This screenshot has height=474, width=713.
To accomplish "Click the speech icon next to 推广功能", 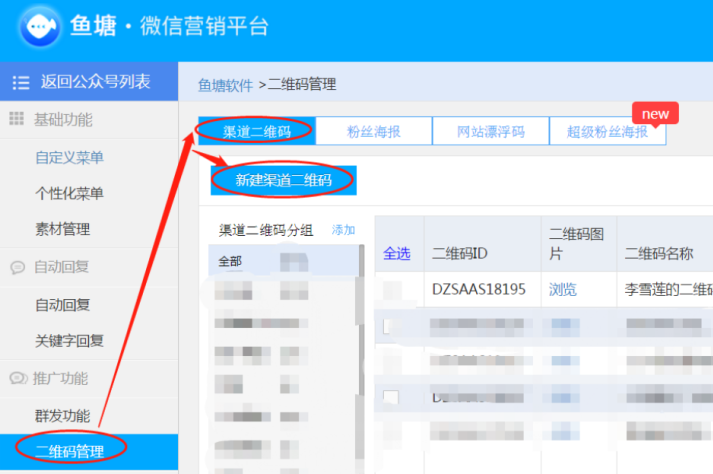I will coord(18,378).
